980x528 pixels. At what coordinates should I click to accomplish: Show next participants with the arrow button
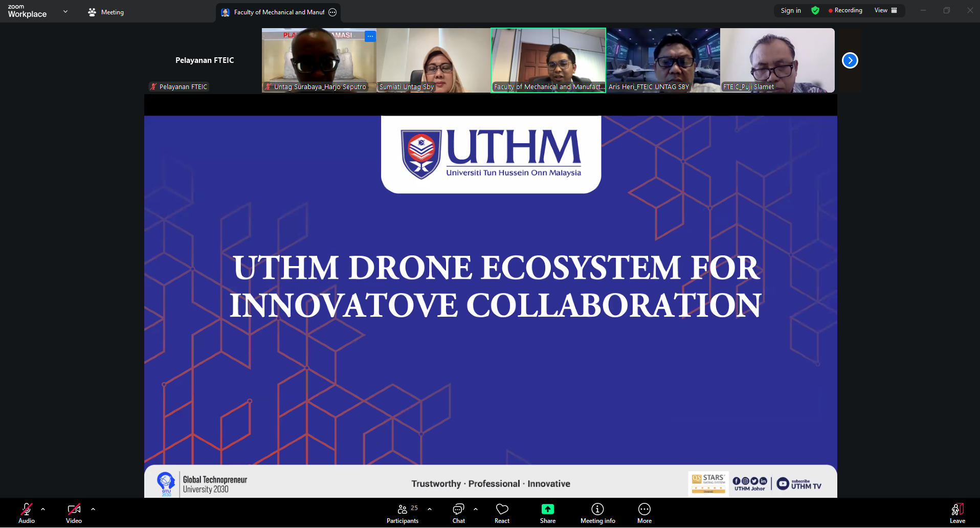click(850, 60)
